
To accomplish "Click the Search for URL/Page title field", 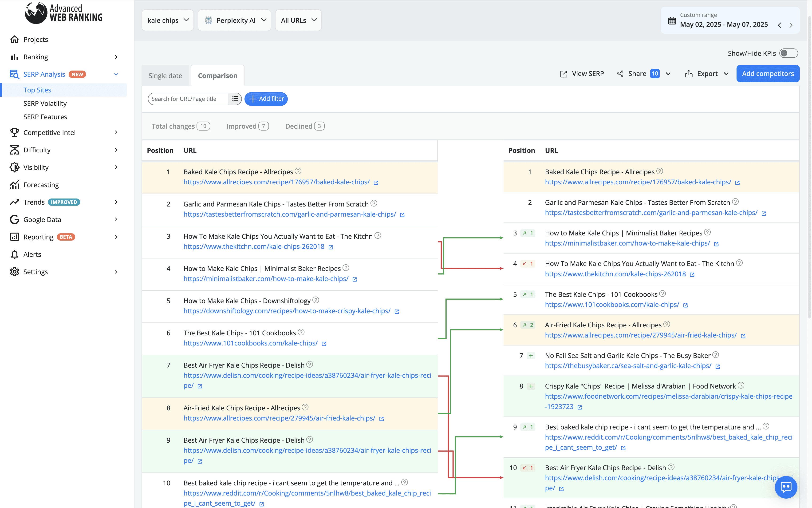I will 188,99.
